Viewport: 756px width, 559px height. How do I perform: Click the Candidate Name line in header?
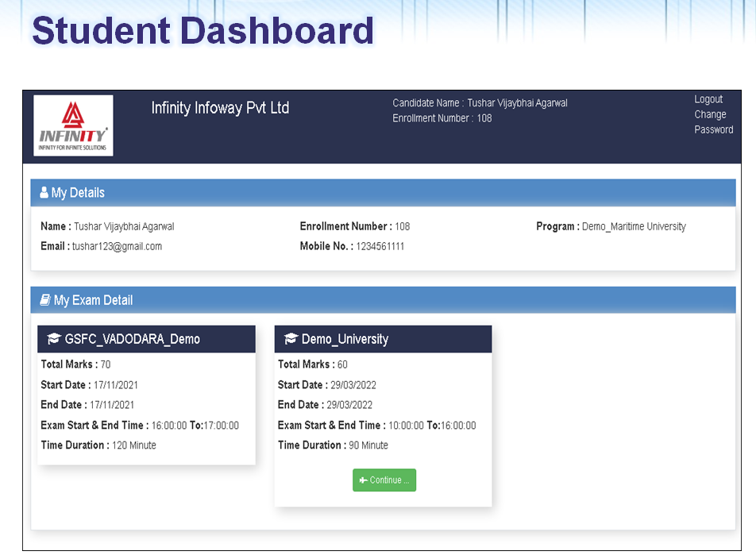[x=480, y=103]
